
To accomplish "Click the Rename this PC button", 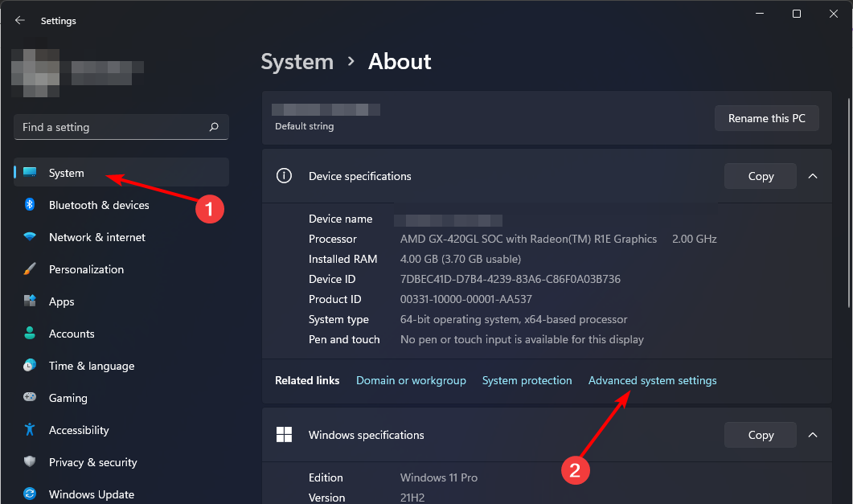I will [x=766, y=118].
